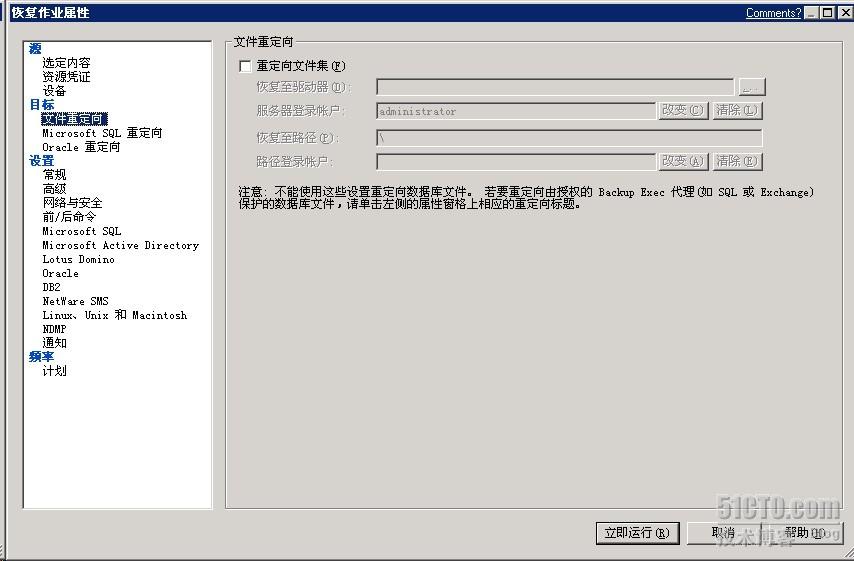Image resolution: width=854 pixels, height=561 pixels.
Task: Select 资源凭证 in the tree
Action: point(66,77)
